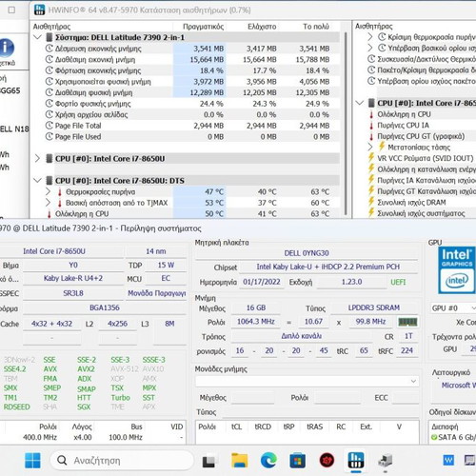476x476 pixels.
Task: Collapse the right-panel CPU [#0]: Intel Core group
Action: (x=360, y=103)
